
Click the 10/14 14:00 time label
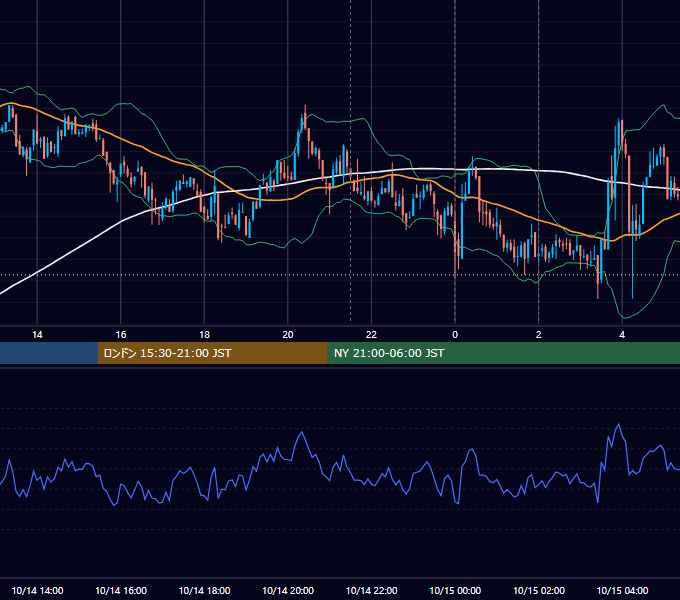click(37, 590)
